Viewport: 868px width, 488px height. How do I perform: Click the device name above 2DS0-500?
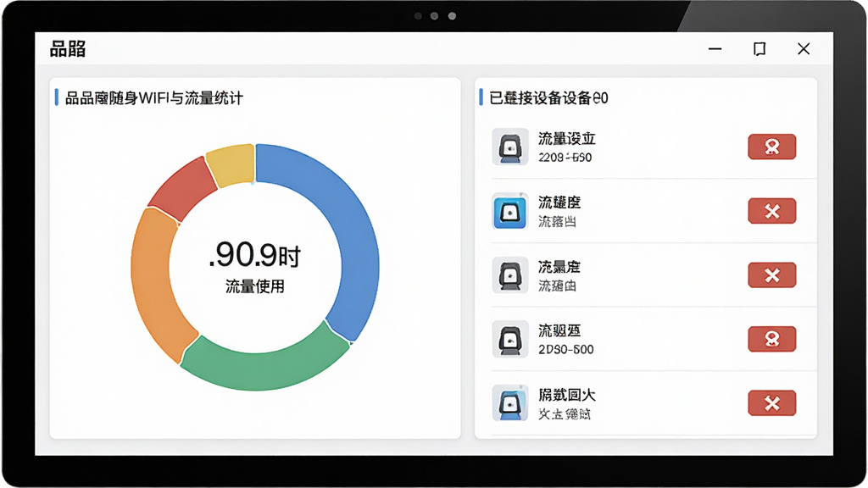559,331
